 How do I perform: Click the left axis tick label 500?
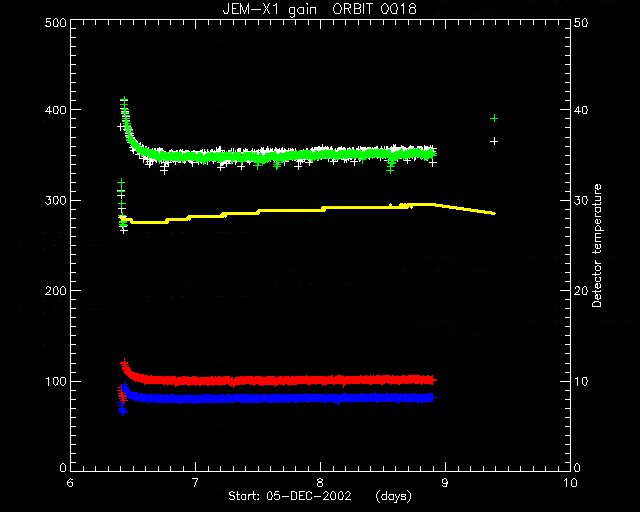56,22
